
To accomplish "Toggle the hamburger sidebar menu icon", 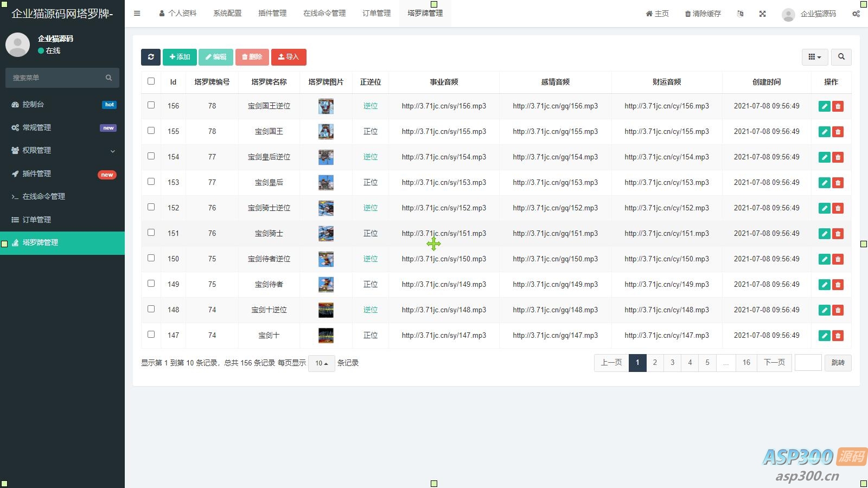I will 137,14.
